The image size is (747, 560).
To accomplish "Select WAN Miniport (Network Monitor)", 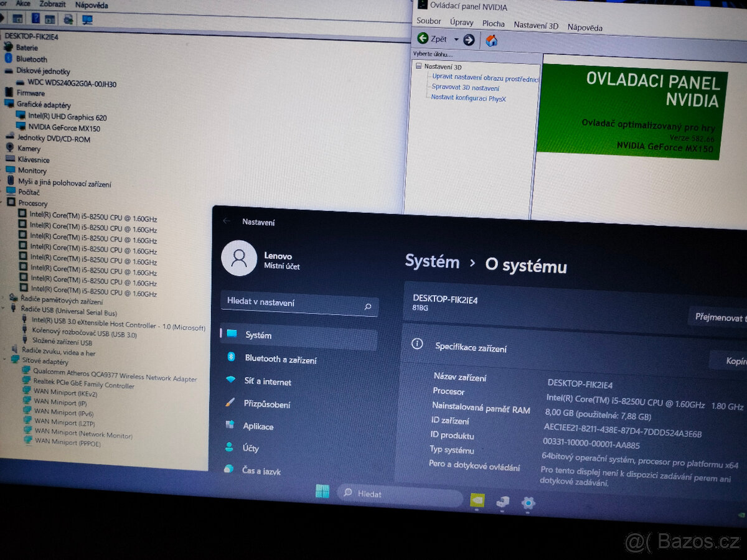I will 83,434.
